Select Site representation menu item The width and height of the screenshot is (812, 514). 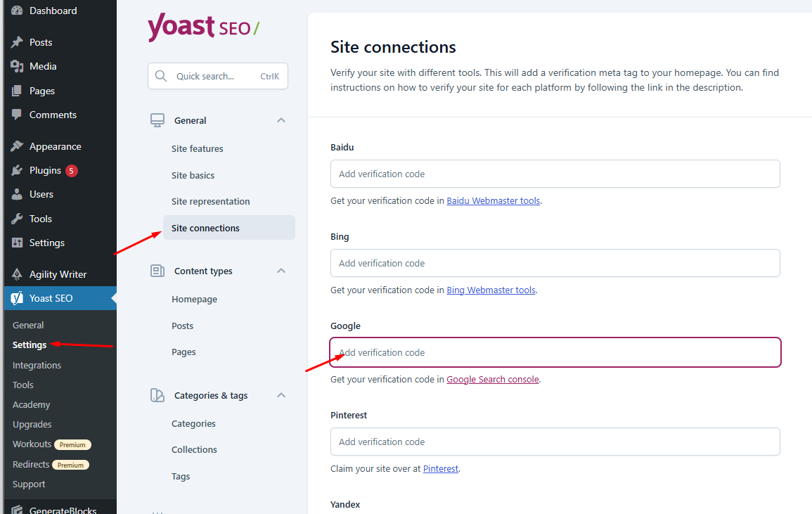211,202
